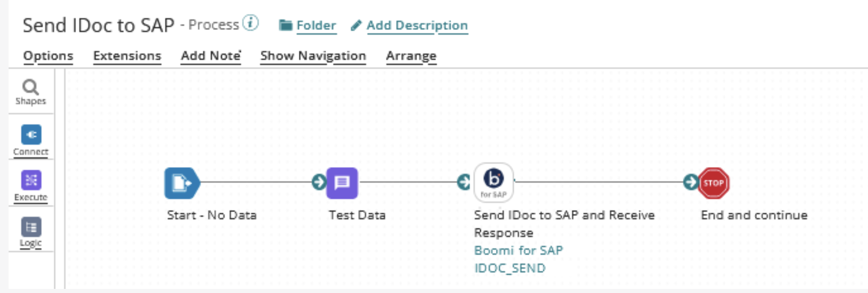
Task: Click the red Stop shape icon
Action: (713, 183)
